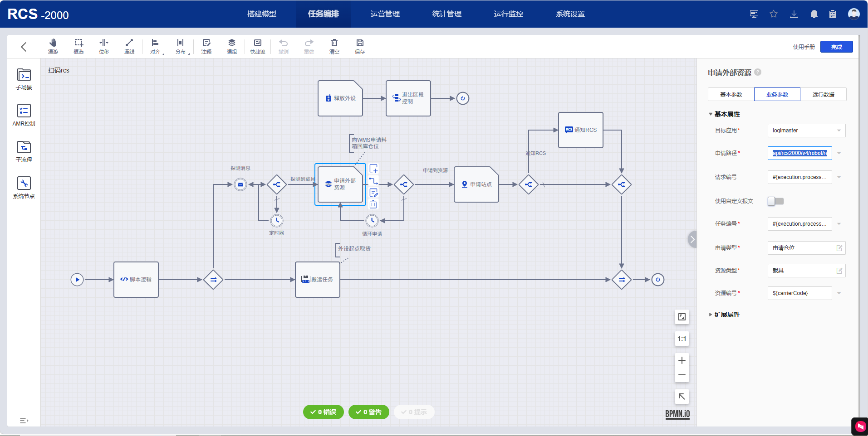868x436 pixels.
Task: Zoom out on the canvas
Action: pyautogui.click(x=682, y=375)
